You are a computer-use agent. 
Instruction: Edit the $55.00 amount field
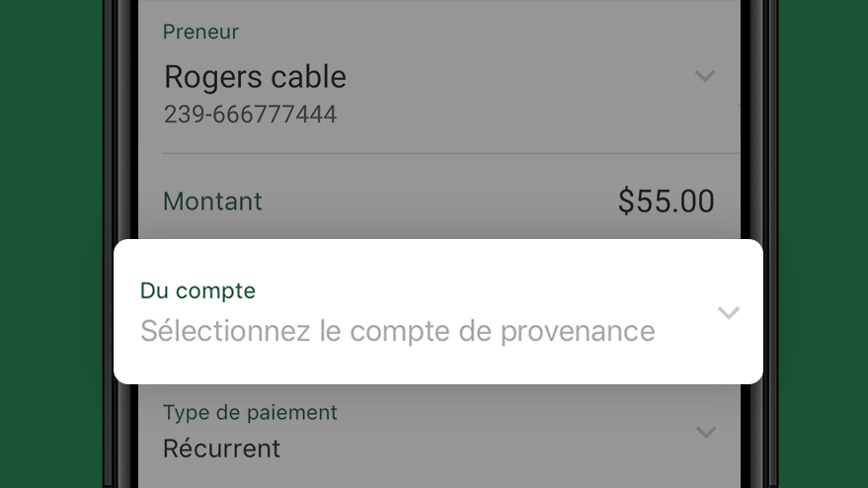(x=666, y=201)
